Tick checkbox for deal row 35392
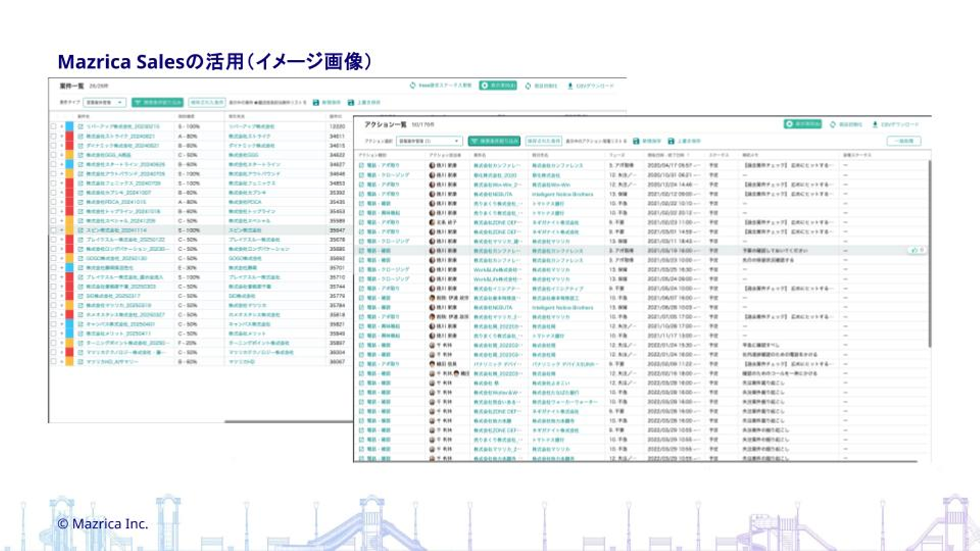 click(53, 193)
